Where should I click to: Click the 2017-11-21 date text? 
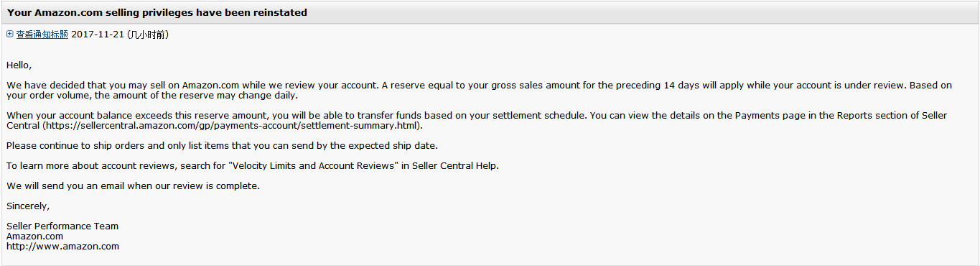97,35
